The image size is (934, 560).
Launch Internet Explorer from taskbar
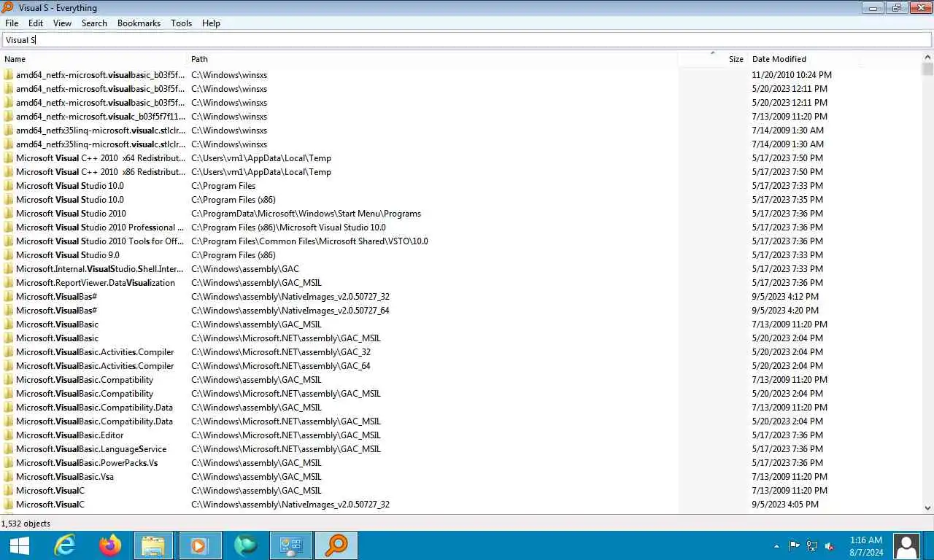[66, 545]
